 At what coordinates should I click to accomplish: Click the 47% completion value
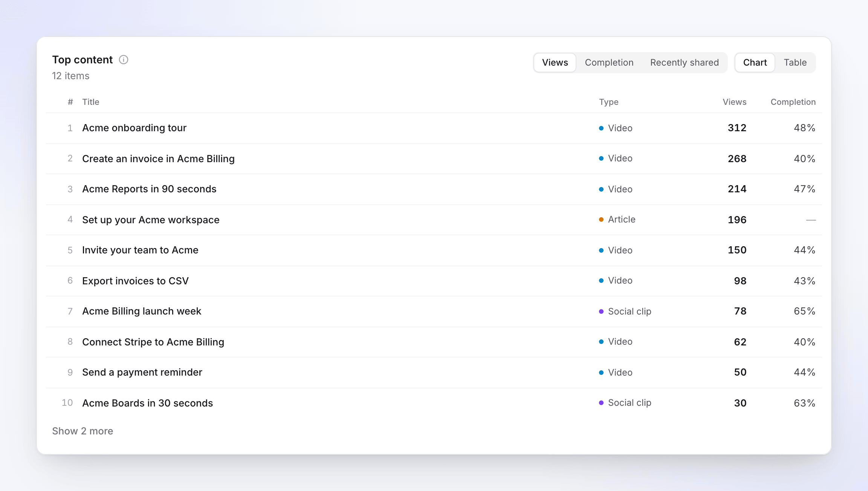pos(804,189)
